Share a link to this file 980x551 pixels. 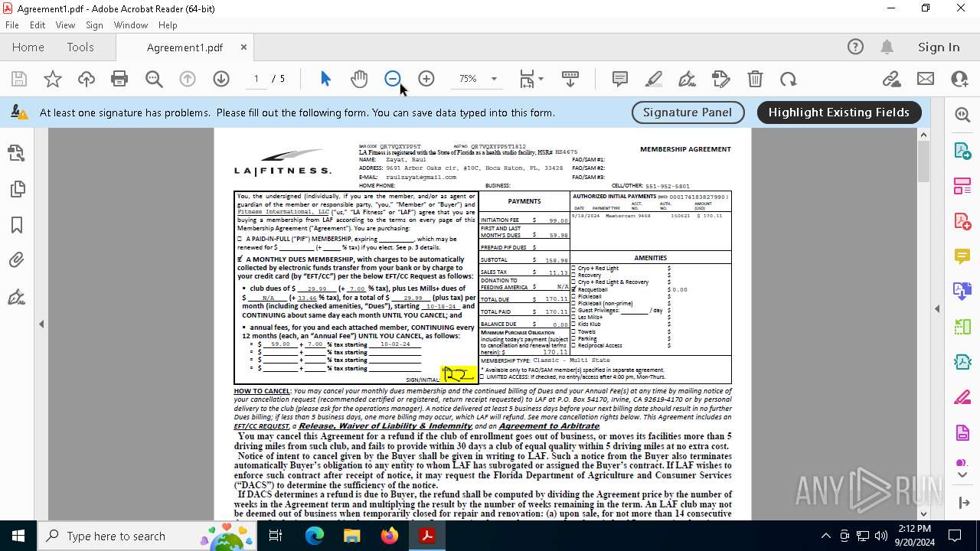891,79
